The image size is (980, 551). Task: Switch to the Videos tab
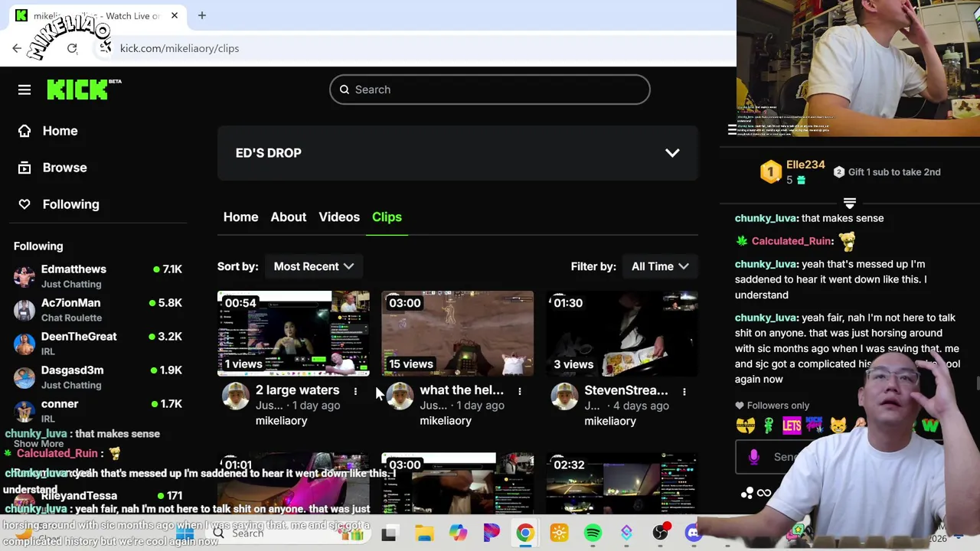pyautogui.click(x=339, y=217)
